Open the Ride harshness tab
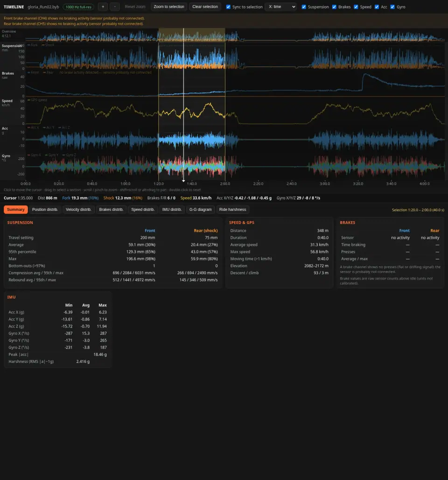Image resolution: width=448 pixels, height=480 pixels. (x=232, y=210)
